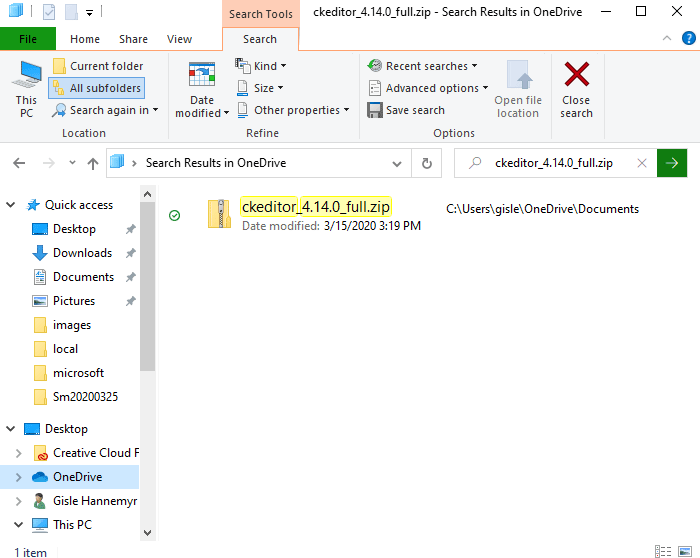The width and height of the screenshot is (700, 558).
Task: Go back with the Back arrow
Action: [x=19, y=163]
